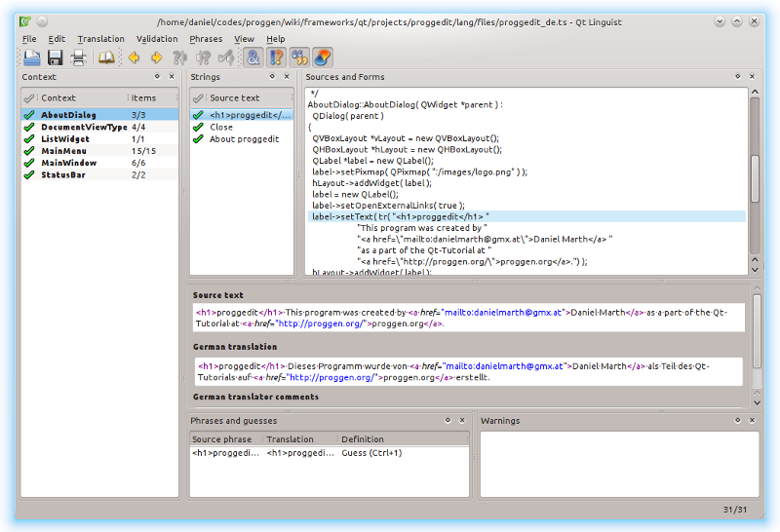The width and height of the screenshot is (780, 532).
Task: Toggle place marker validation button
Action: point(323,57)
